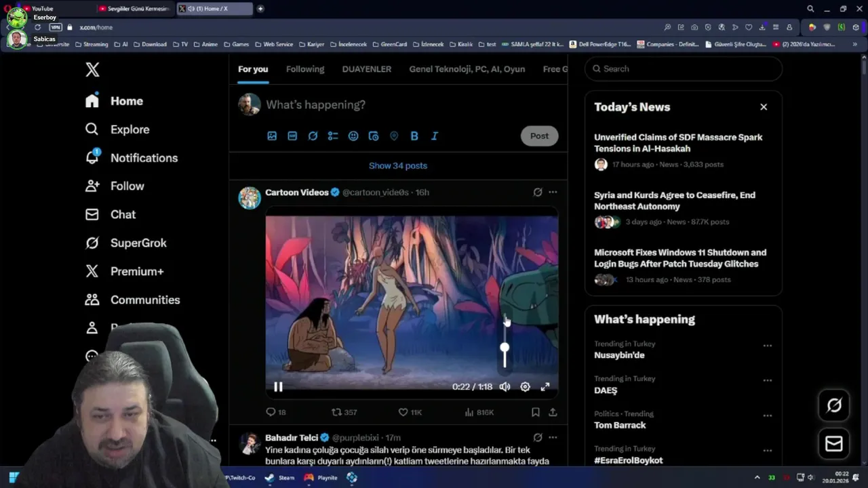Image resolution: width=868 pixels, height=488 pixels.
Task: Open Microsoft Fixes Windows 11 Shutdown story
Action: click(x=680, y=258)
